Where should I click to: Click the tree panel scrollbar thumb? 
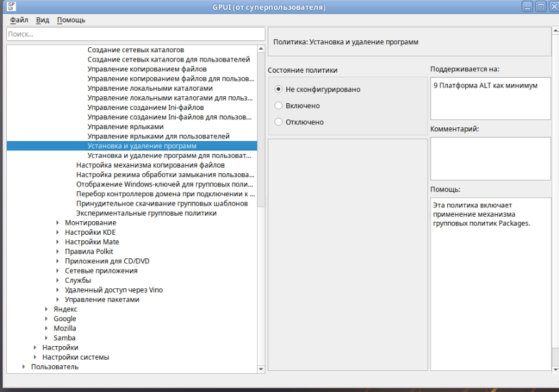(x=261, y=129)
